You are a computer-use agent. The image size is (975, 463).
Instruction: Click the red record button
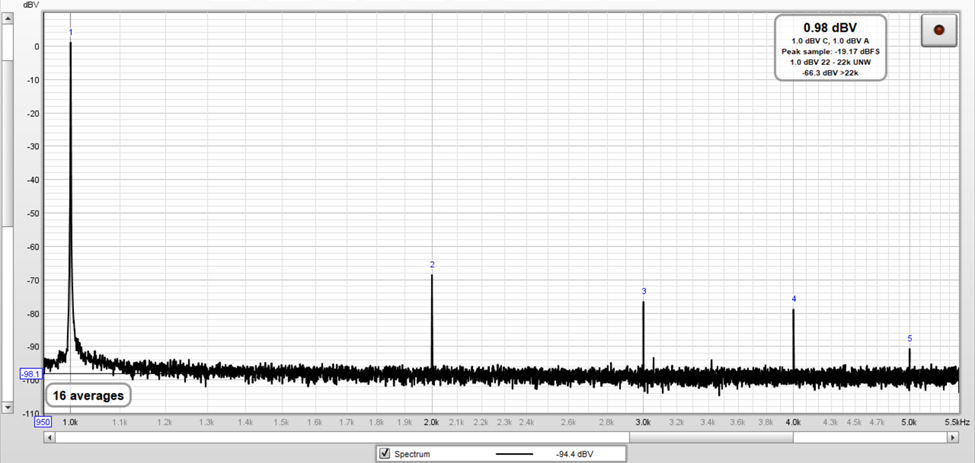[x=938, y=30]
